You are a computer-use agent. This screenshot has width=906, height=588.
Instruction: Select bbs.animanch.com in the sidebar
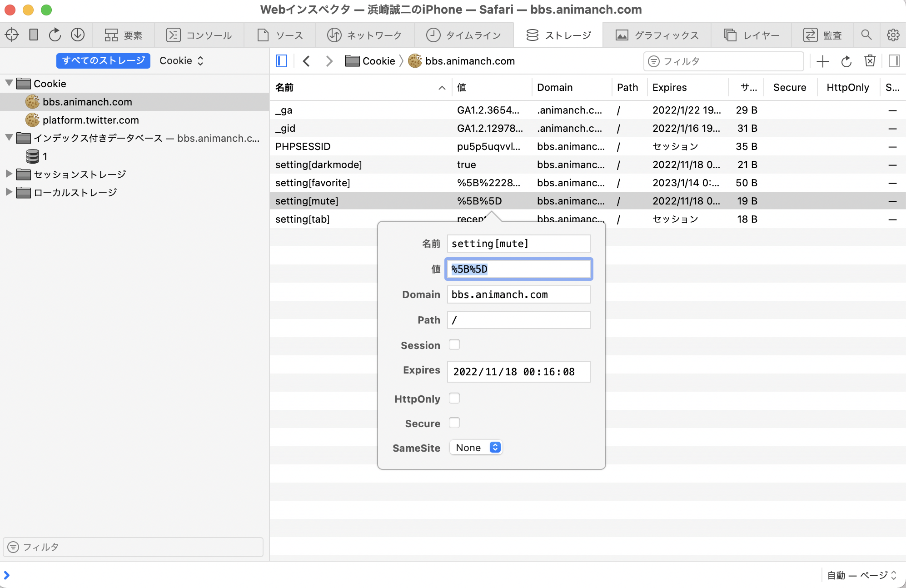pos(134,102)
